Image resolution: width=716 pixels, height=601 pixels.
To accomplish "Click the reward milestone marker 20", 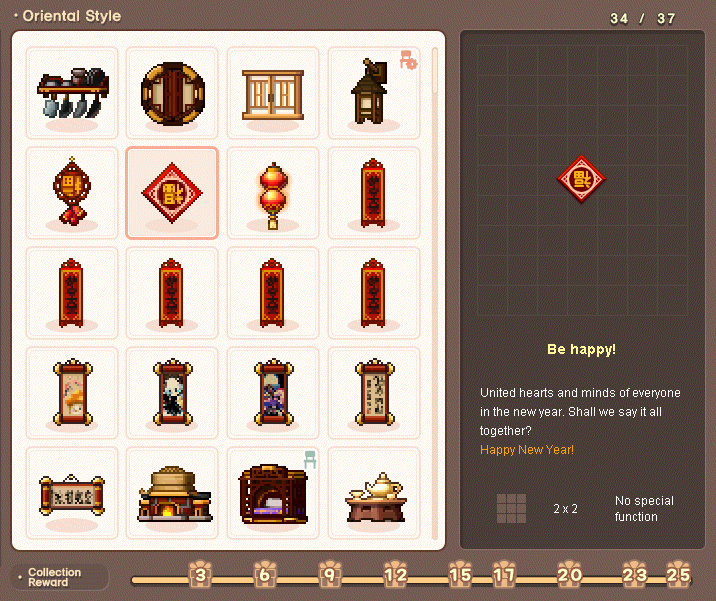I will click(x=569, y=575).
